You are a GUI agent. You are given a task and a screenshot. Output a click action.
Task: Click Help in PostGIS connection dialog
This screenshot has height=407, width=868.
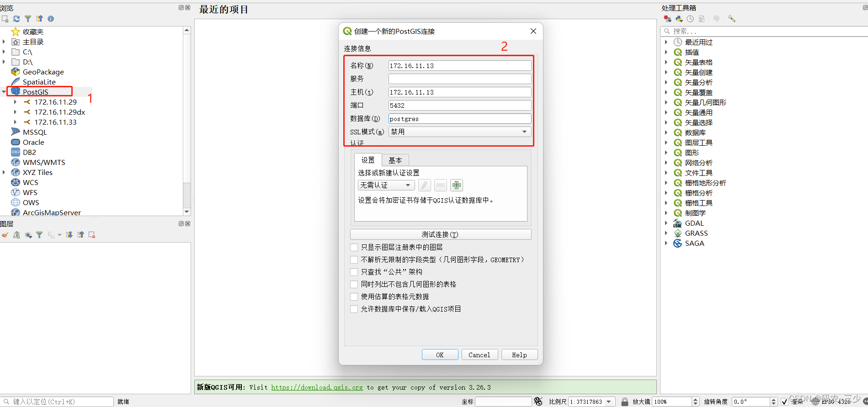pyautogui.click(x=519, y=354)
